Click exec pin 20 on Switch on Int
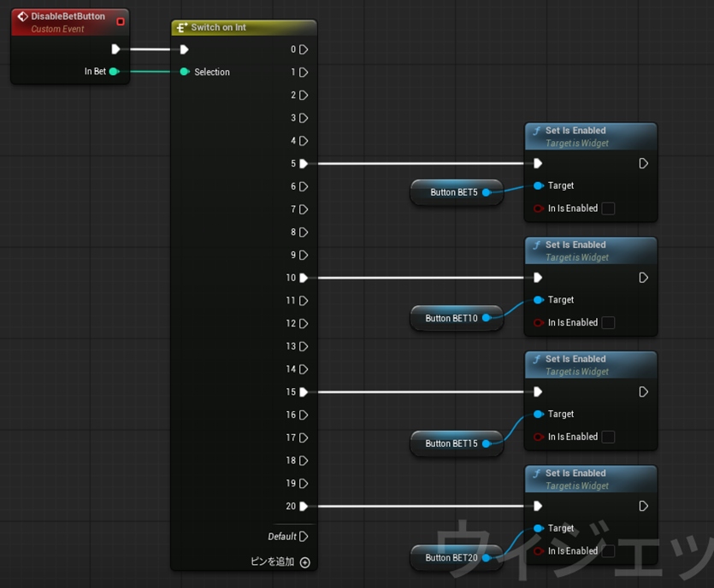Viewport: 714px width, 588px height. coord(304,506)
